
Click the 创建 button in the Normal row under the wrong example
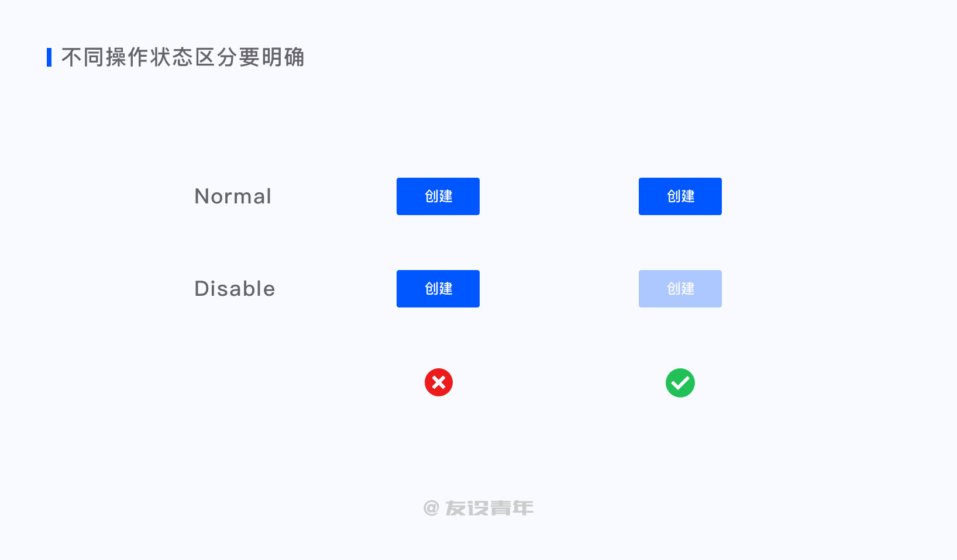coord(438,196)
